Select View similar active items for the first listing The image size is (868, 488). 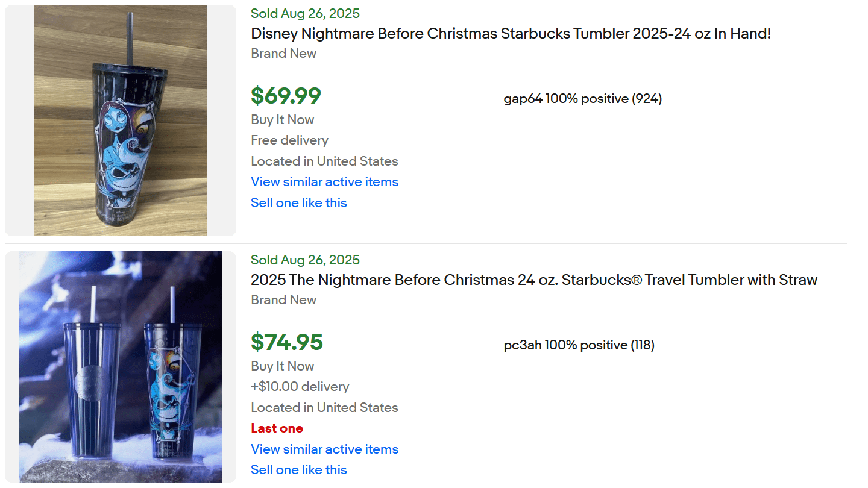[x=324, y=181]
